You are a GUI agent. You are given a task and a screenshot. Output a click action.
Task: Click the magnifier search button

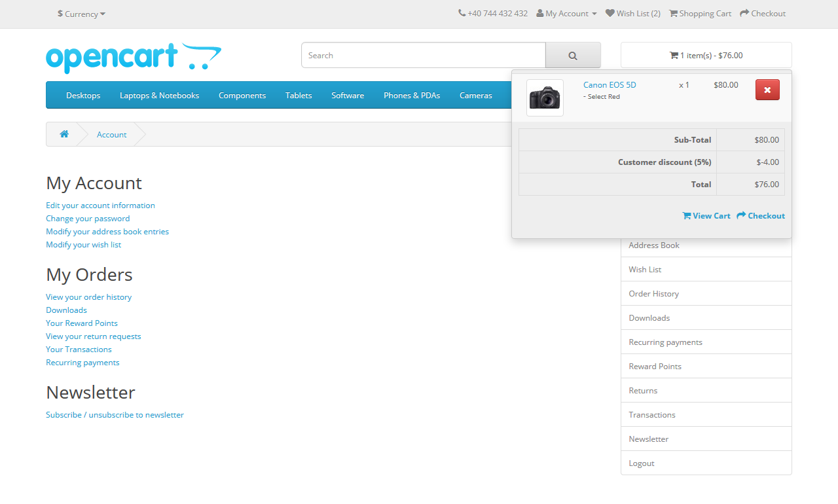pos(573,56)
